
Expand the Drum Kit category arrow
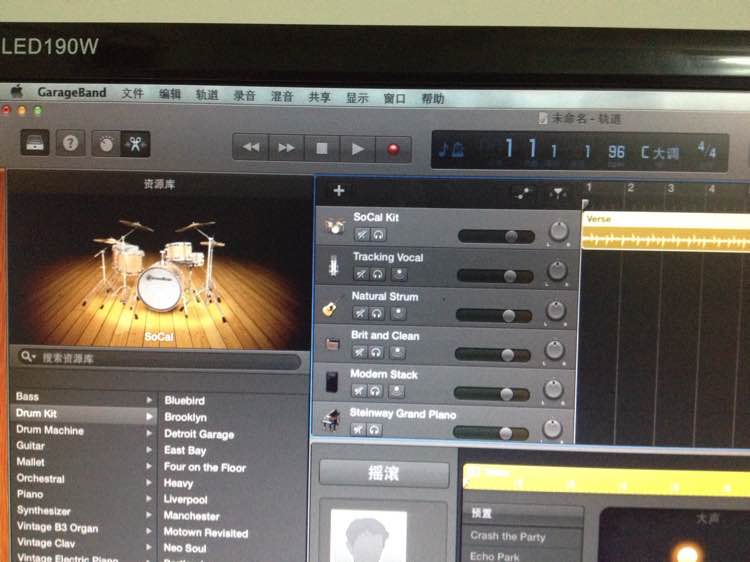tap(150, 416)
